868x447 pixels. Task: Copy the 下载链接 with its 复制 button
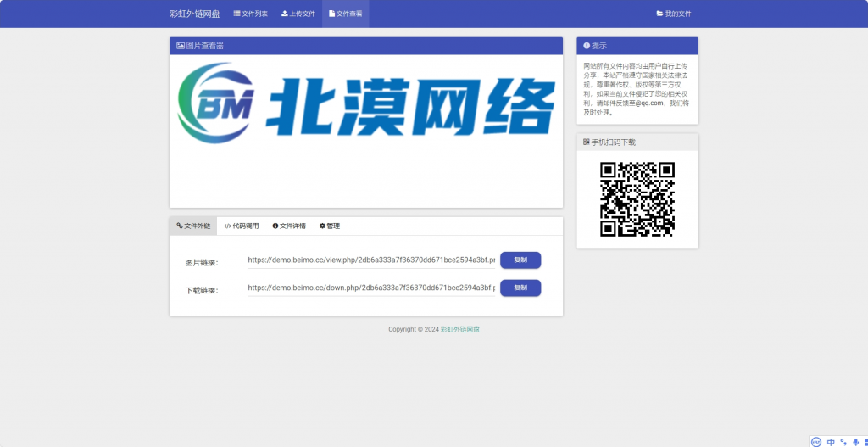[x=520, y=288]
